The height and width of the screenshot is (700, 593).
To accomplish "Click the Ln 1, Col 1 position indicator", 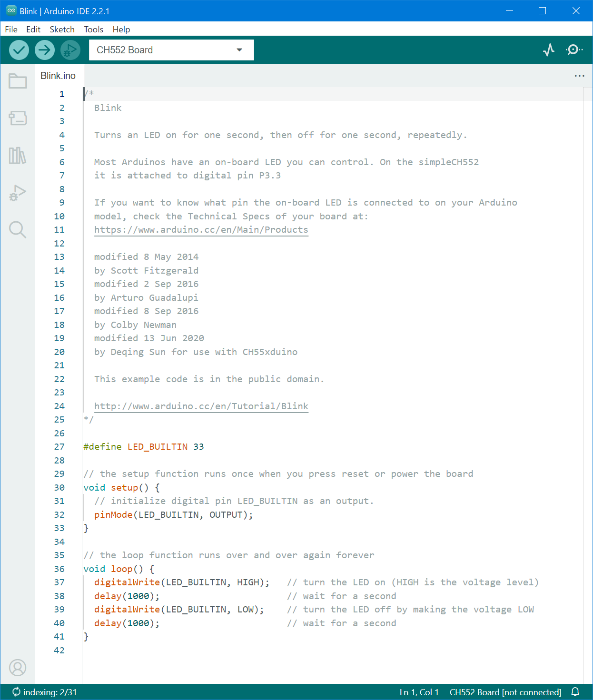I will click(x=419, y=692).
